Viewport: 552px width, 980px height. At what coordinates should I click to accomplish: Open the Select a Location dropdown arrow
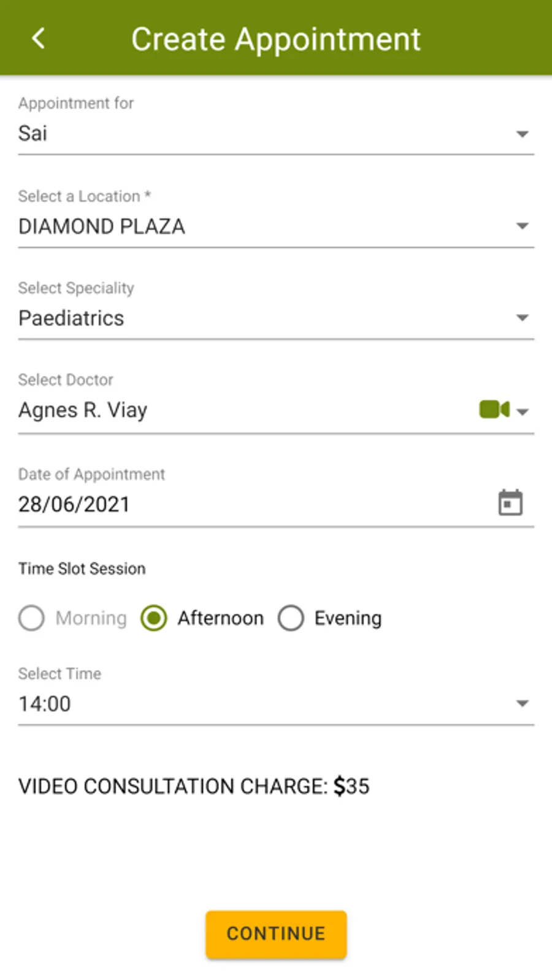[522, 226]
